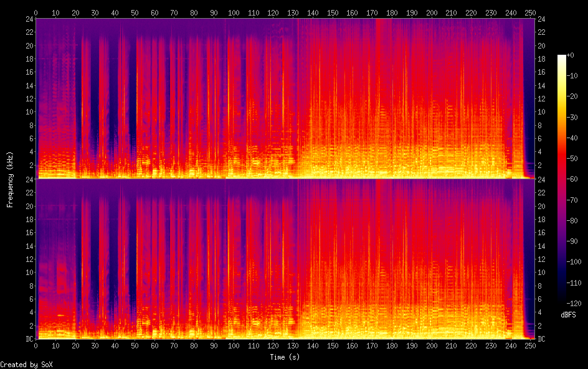Click the 'Time (s)' axis label

(285, 357)
